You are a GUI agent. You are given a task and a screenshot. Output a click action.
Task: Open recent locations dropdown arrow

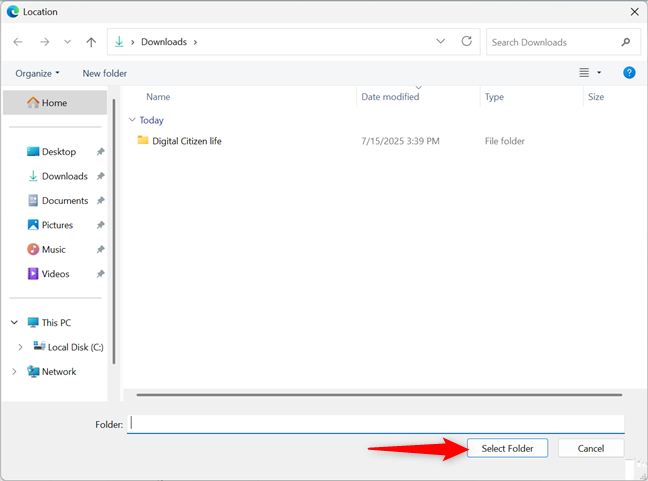pos(68,42)
